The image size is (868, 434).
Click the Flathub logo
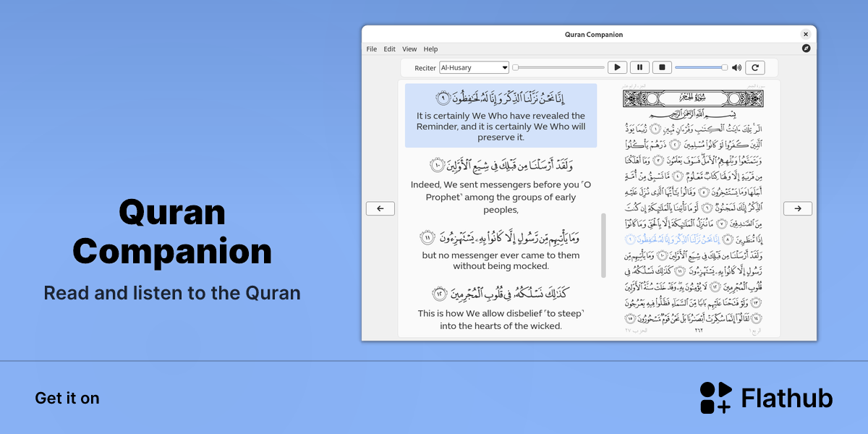point(766,398)
